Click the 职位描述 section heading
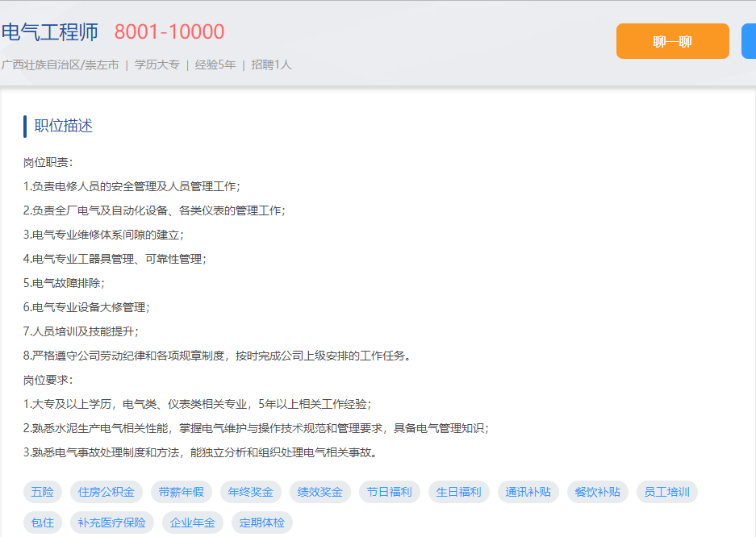Screen dimensions: 756x537 63,126
